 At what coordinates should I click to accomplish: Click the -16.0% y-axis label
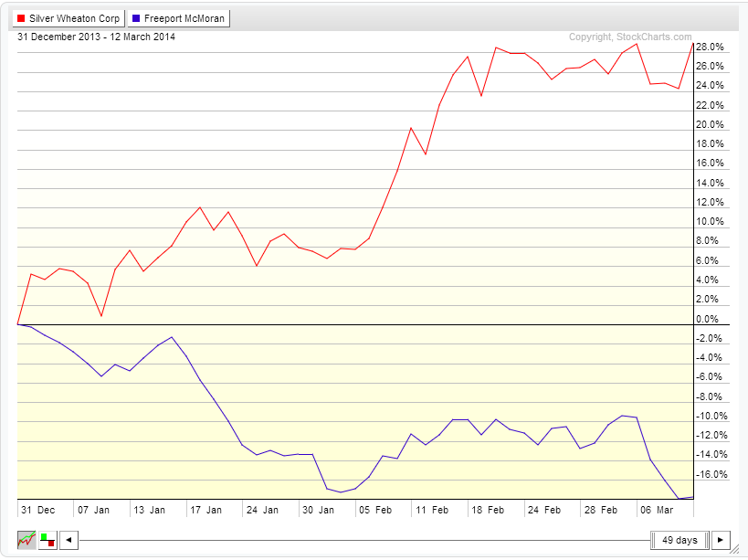coord(710,475)
